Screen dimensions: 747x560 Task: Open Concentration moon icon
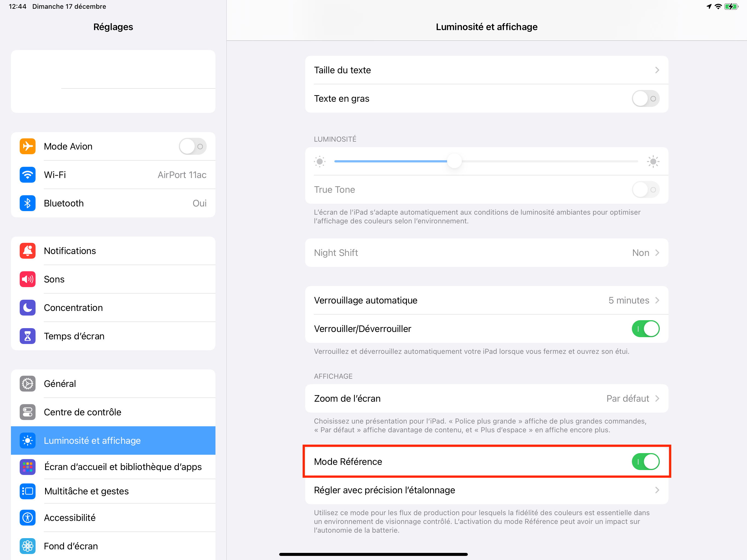click(27, 307)
